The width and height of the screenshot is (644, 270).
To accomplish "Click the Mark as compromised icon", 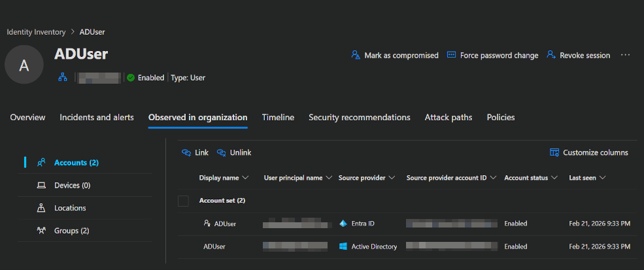I will [x=356, y=56].
